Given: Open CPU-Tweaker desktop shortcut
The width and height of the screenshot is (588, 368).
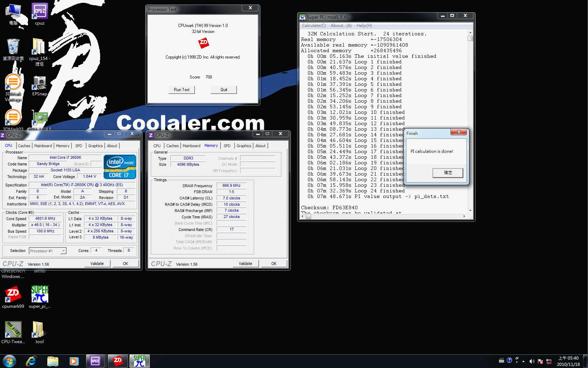Looking at the screenshot, I should [13, 332].
